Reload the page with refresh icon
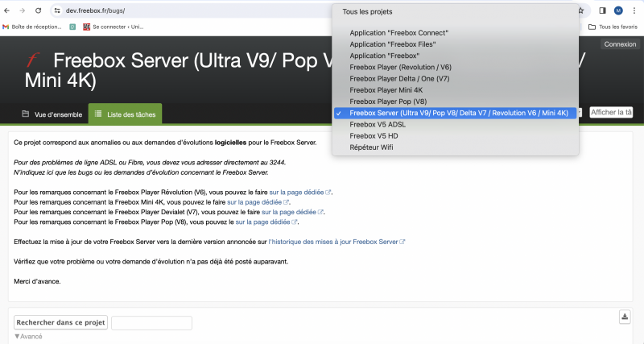This screenshot has height=344, width=644. pos(39,10)
